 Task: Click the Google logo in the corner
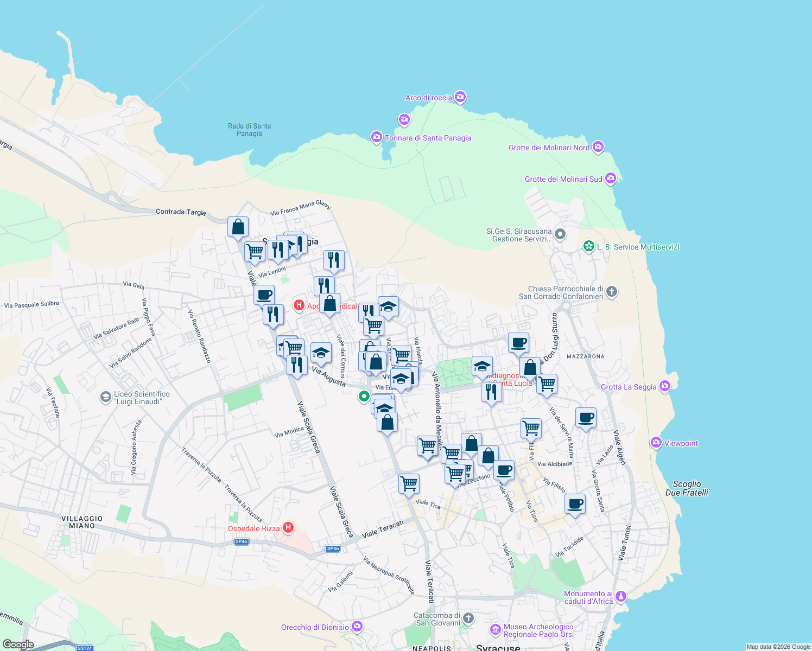coord(18,643)
